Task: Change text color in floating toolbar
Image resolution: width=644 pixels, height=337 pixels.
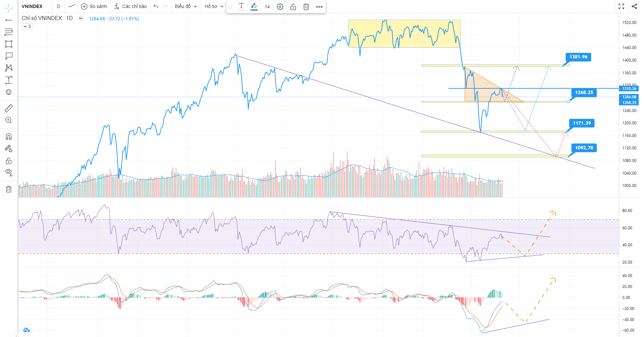Action: coord(241,7)
